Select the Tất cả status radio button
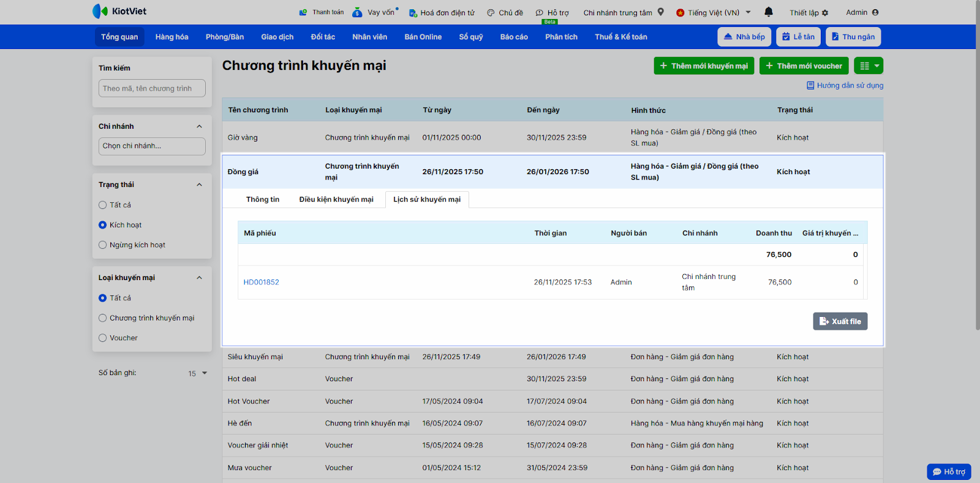Image resolution: width=980 pixels, height=483 pixels. click(x=103, y=205)
